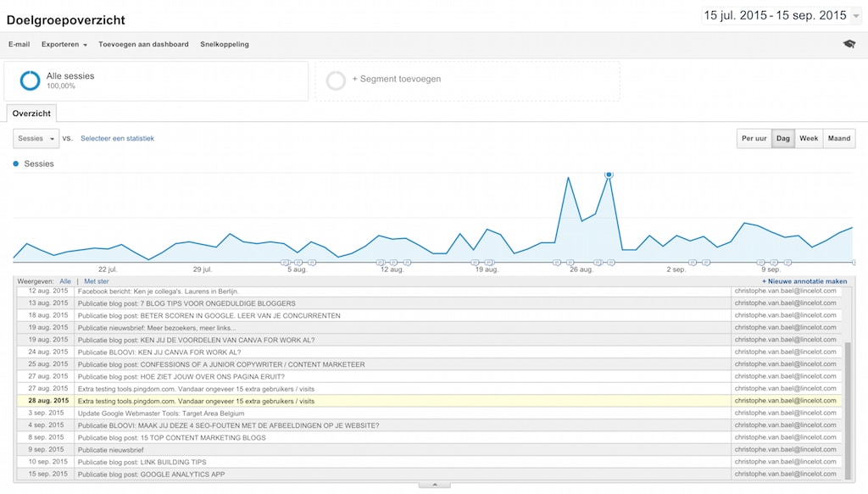Collapse annotations panel with bottom arrow tab

pyautogui.click(x=435, y=486)
